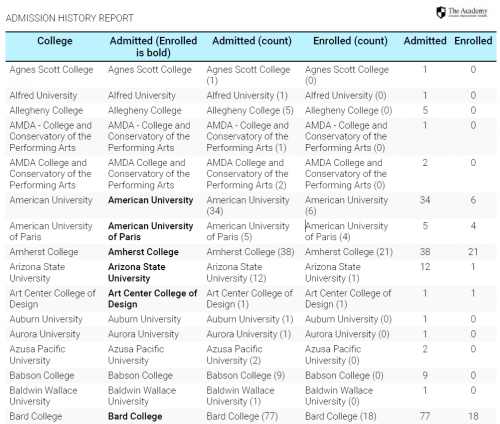500x424 pixels.
Task: Select enrolled number 6 in American University row
Action: (x=473, y=200)
